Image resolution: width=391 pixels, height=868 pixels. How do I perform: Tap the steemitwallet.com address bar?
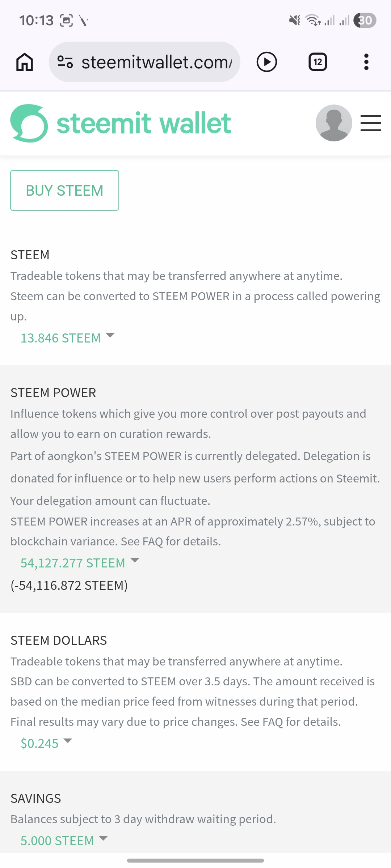pos(156,62)
